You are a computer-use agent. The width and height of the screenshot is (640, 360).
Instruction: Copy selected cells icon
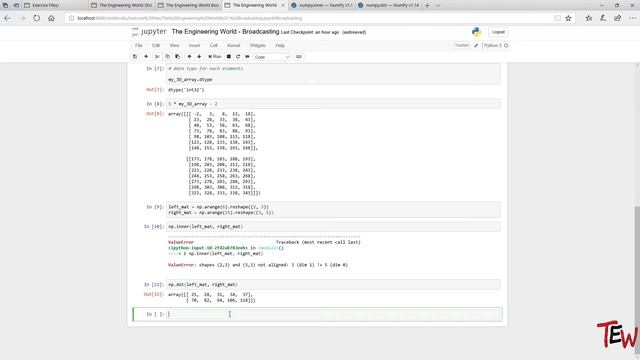[x=167, y=57]
